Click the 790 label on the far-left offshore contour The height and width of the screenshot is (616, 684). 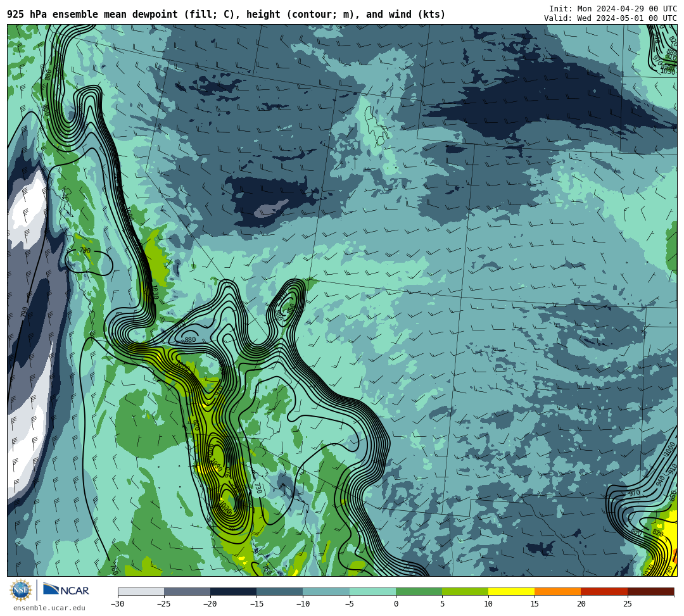coord(24,312)
